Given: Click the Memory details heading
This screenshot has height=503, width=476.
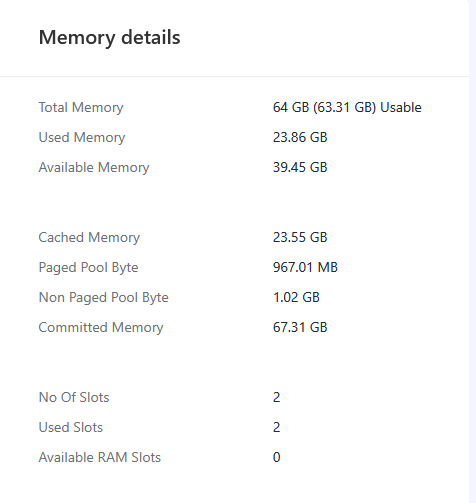Looking at the screenshot, I should coord(109,38).
